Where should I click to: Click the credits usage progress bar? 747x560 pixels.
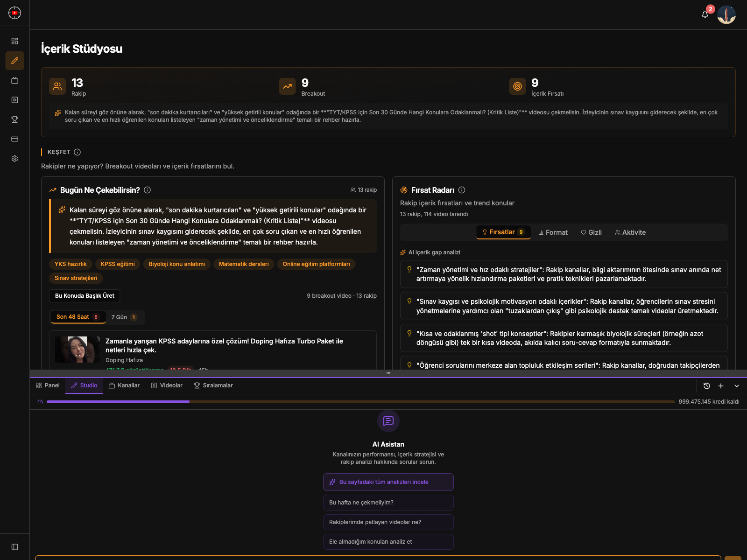[361, 402]
